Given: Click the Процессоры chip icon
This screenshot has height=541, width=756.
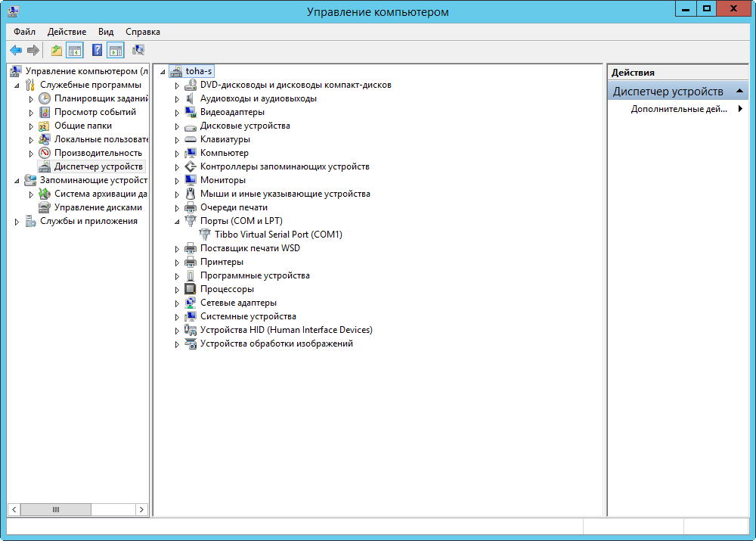Looking at the screenshot, I should click(x=191, y=289).
